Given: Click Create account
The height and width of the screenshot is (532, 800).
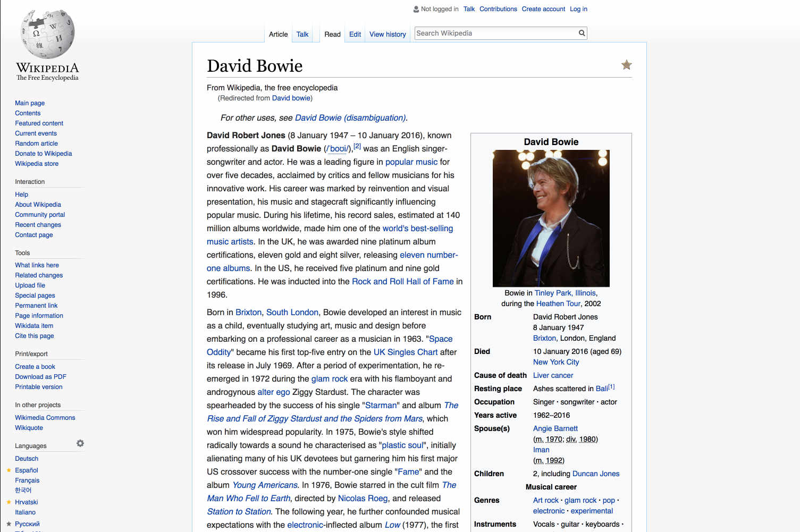Looking at the screenshot, I should pos(543,9).
